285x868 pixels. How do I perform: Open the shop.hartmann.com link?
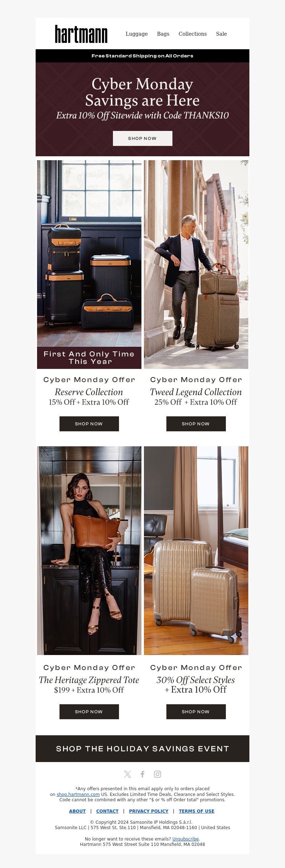(x=78, y=795)
